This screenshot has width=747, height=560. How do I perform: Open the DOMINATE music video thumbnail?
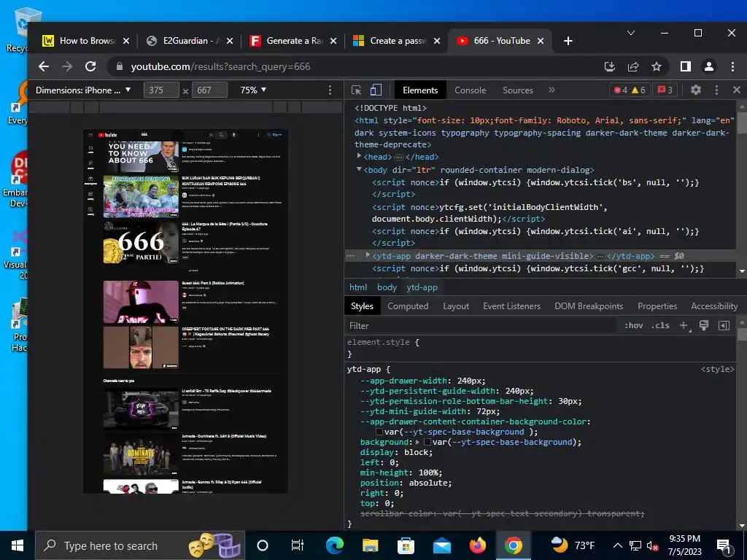point(141,455)
